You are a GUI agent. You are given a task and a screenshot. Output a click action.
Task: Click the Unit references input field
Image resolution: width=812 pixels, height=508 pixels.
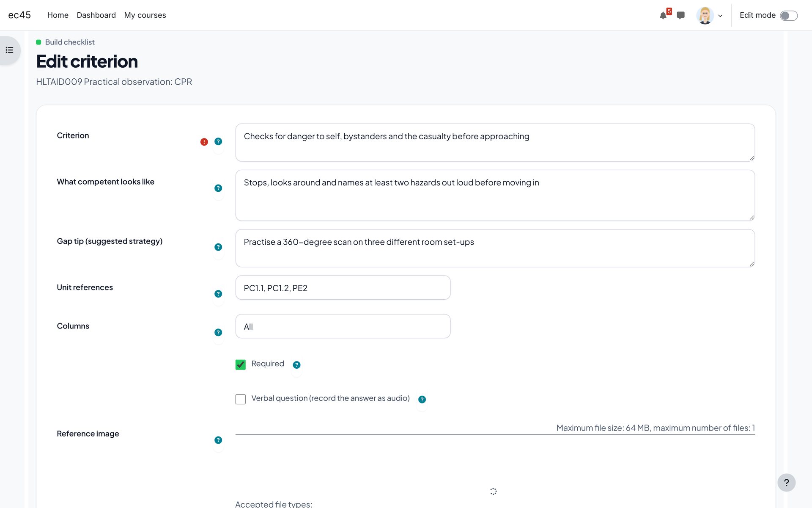(343, 288)
